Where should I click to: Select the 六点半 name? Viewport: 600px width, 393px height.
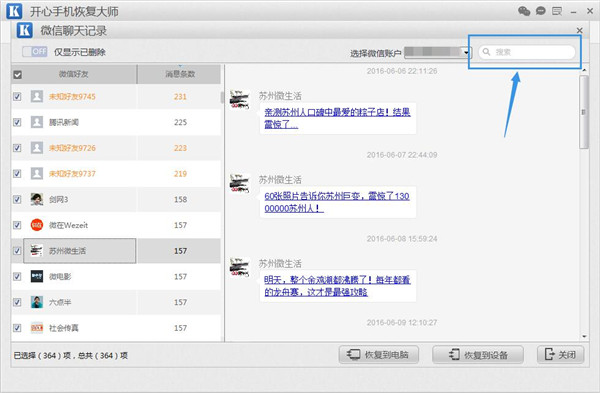point(60,302)
